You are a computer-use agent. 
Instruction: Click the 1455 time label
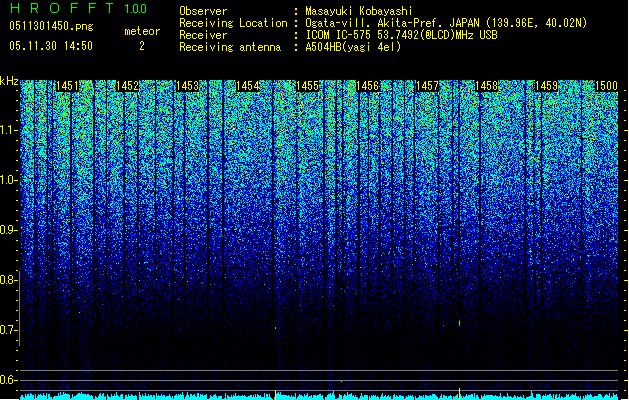307,86
